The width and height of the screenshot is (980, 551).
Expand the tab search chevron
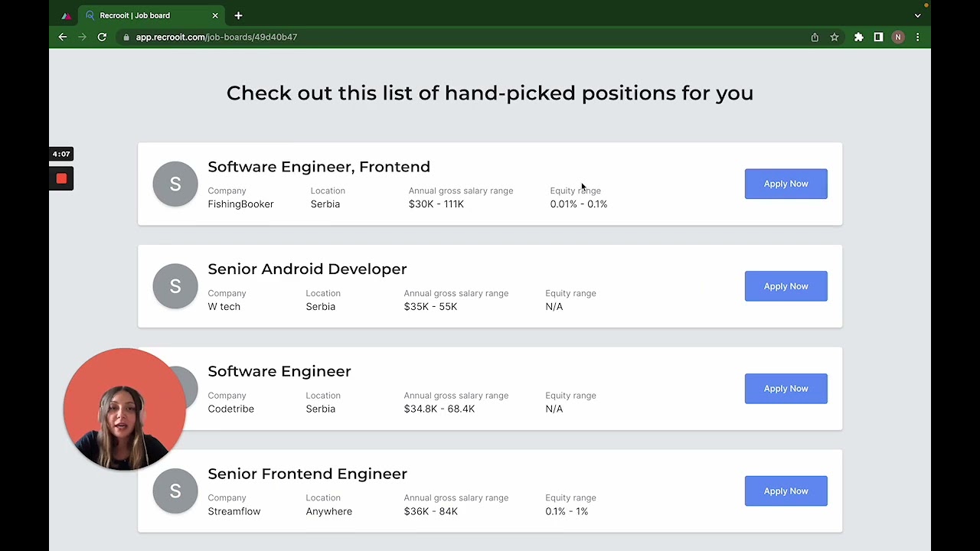click(x=917, y=15)
